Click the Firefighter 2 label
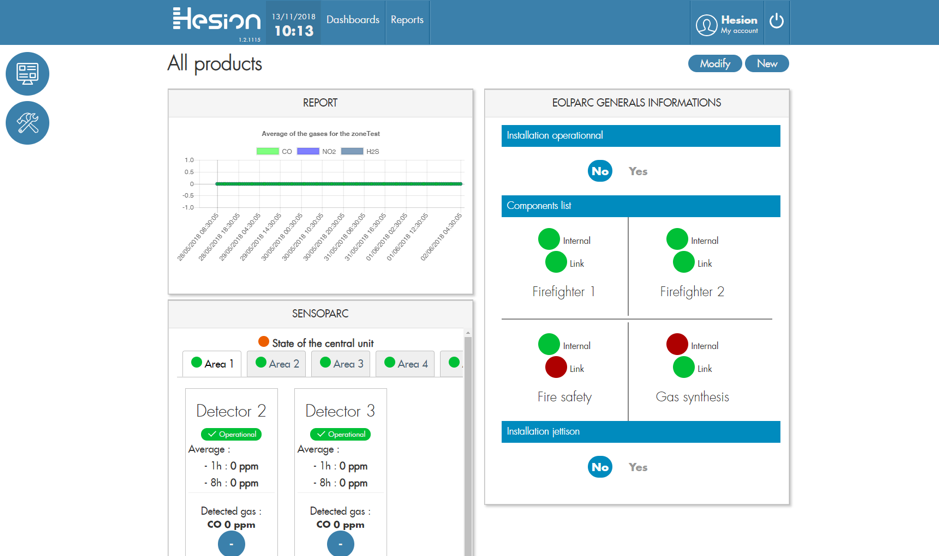This screenshot has height=556, width=939. (x=692, y=292)
